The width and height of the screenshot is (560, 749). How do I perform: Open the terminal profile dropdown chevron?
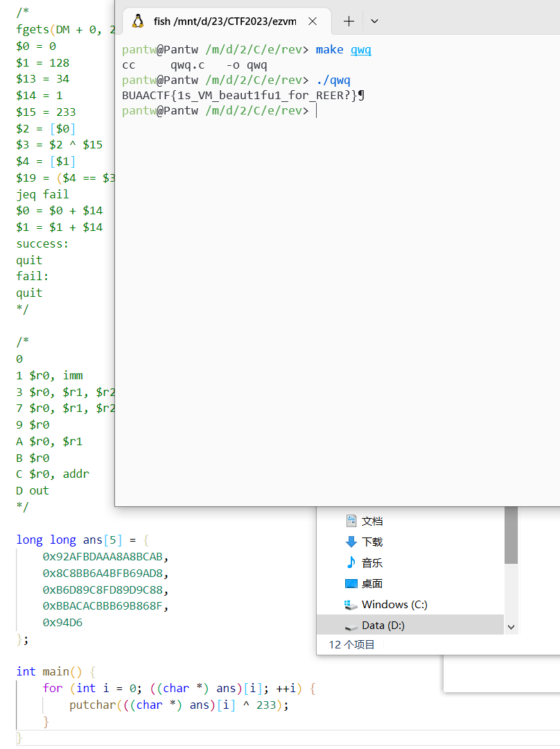374,21
